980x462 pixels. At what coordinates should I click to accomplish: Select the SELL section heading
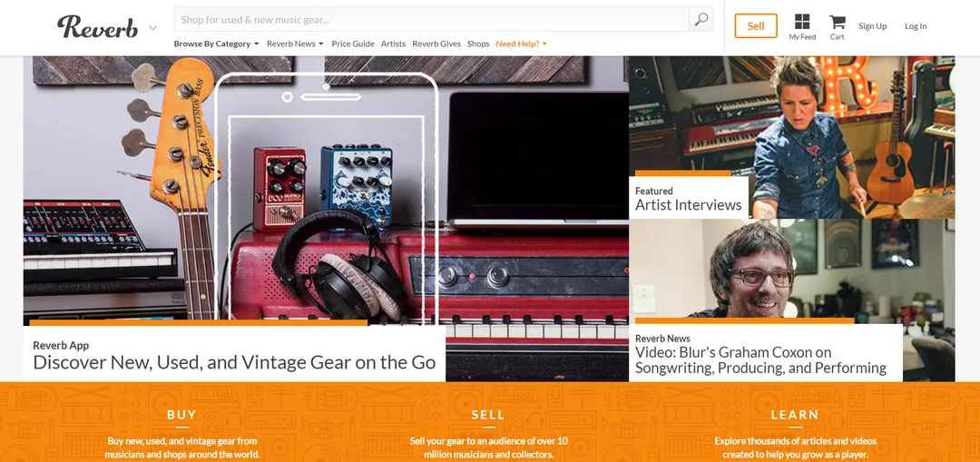click(x=488, y=415)
